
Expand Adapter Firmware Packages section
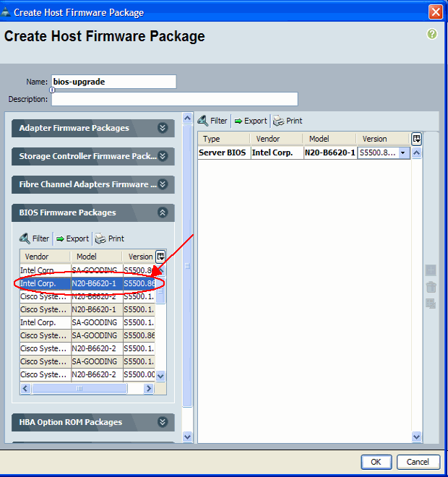point(163,128)
